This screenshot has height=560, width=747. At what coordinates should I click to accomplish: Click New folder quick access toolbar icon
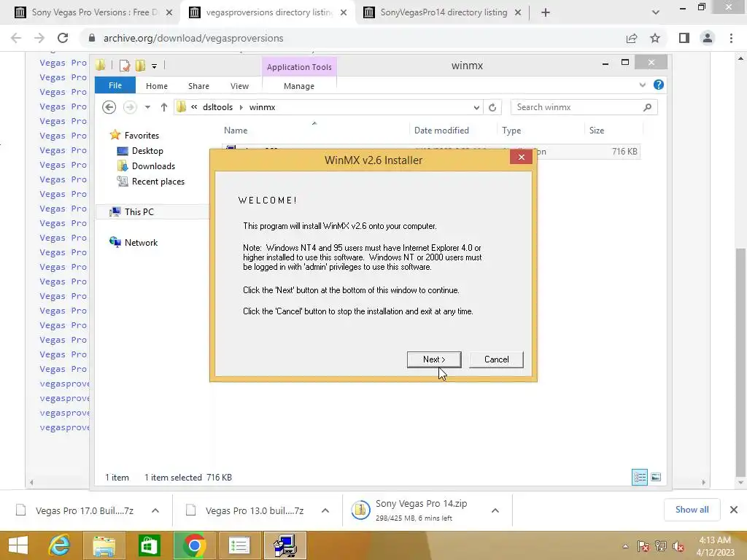click(140, 66)
